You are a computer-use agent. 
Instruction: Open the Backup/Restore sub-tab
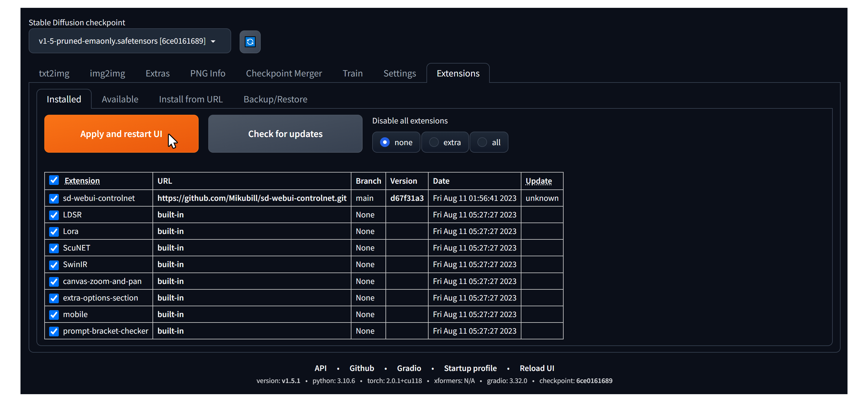275,99
